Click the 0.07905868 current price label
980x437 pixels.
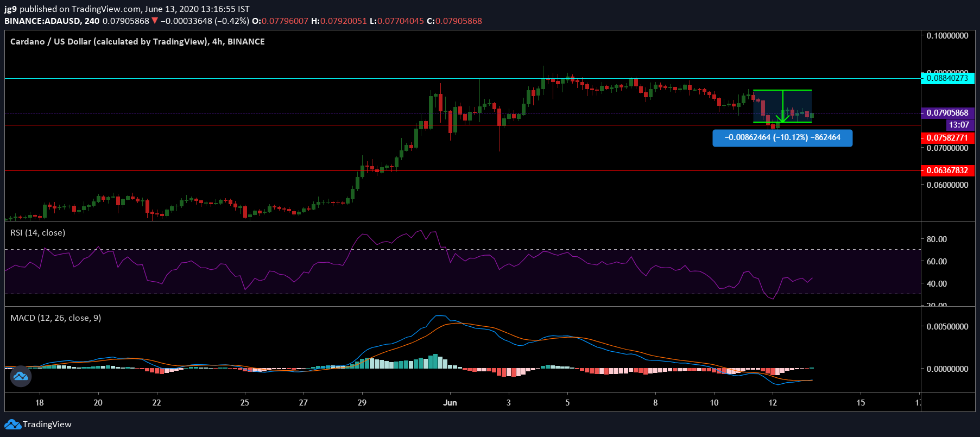947,113
